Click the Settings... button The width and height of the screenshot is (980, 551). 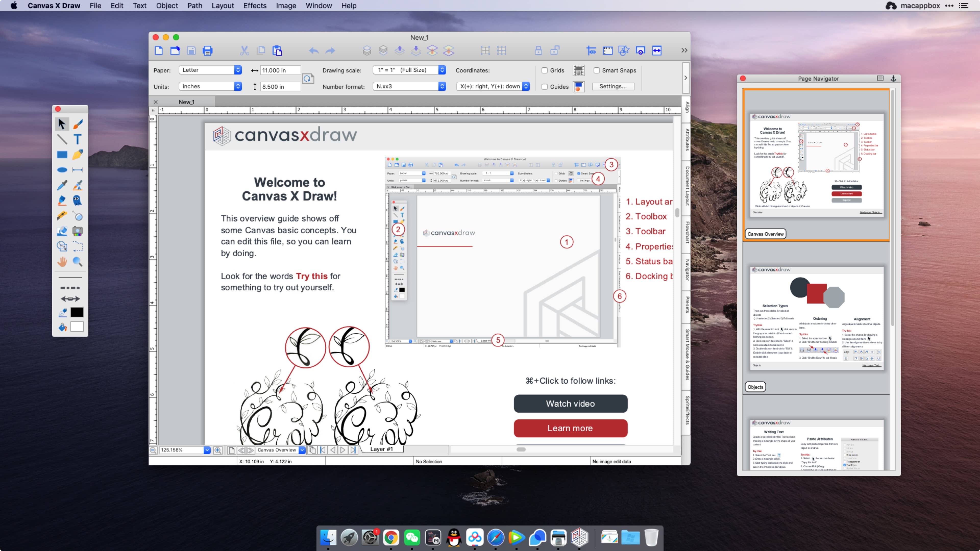point(613,86)
